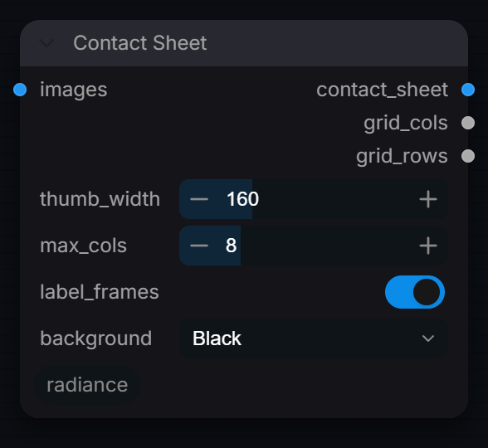The width and height of the screenshot is (488, 448).
Task: Increase thumb_width with plus icon
Action: tap(428, 199)
